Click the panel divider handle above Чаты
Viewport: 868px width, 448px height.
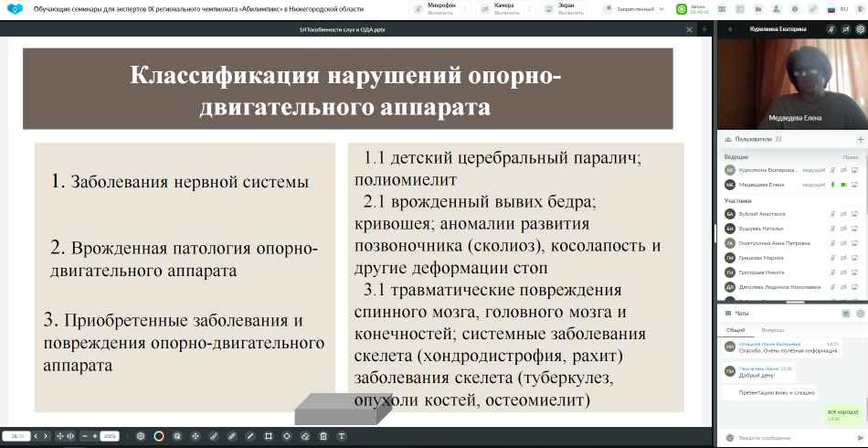coord(796,302)
